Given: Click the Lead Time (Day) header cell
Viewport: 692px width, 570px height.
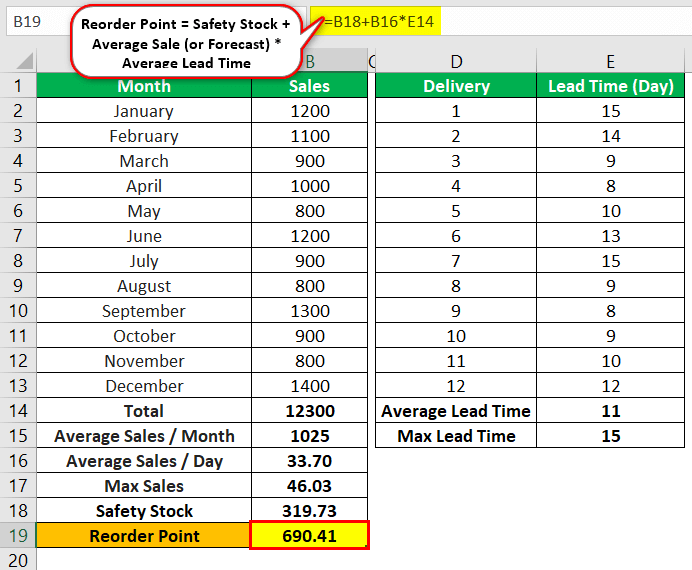Looking at the screenshot, I should (610, 86).
